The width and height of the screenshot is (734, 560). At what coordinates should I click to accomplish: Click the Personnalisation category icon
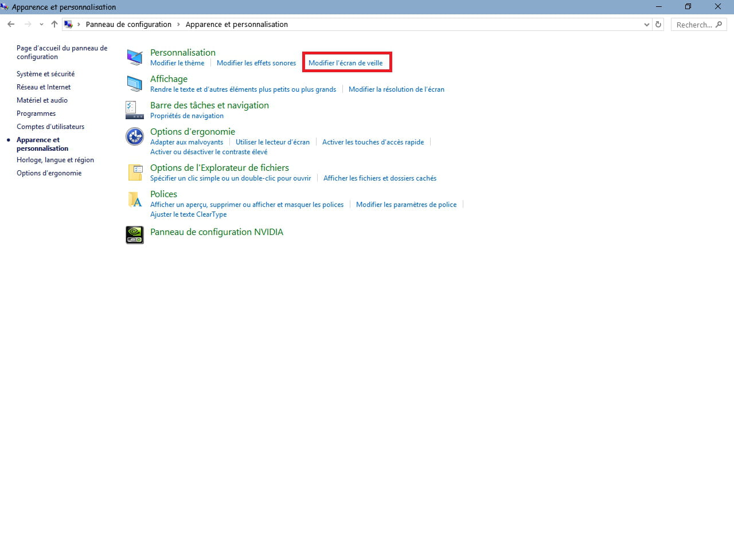pos(135,57)
